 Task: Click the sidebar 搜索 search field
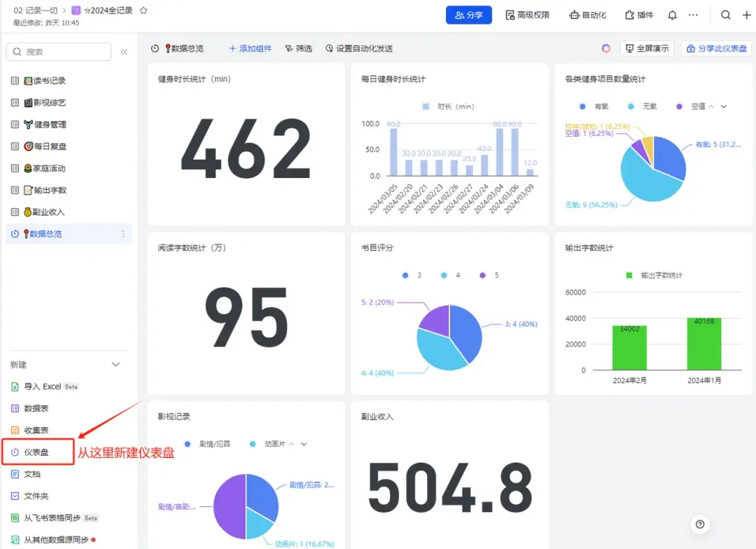click(58, 52)
